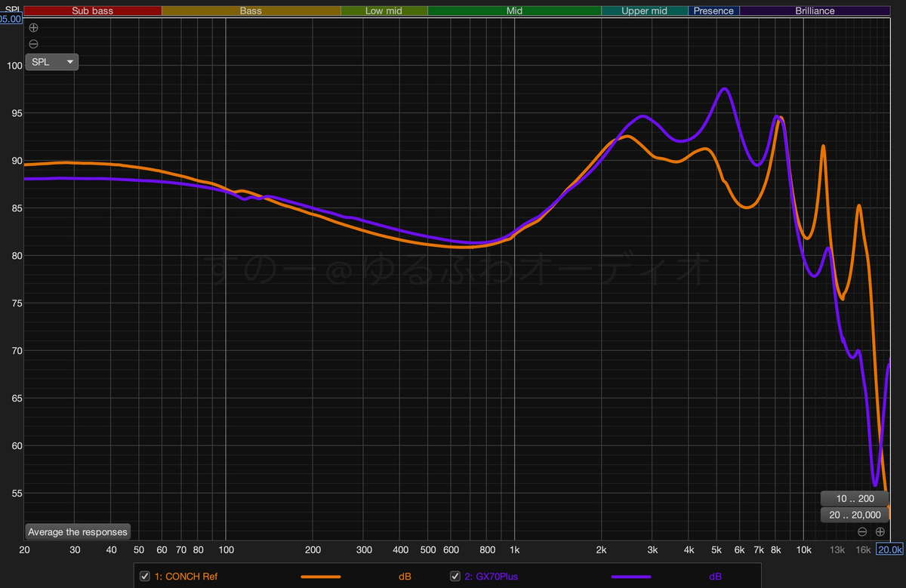This screenshot has height=588, width=906.
Task: Click the vertical zoom-out minus icon
Action: pos(33,44)
